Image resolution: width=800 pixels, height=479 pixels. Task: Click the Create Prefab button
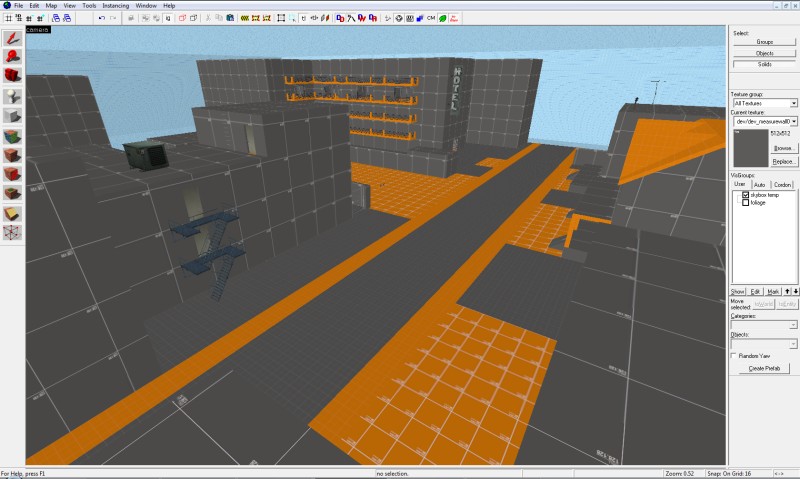pyautogui.click(x=764, y=368)
